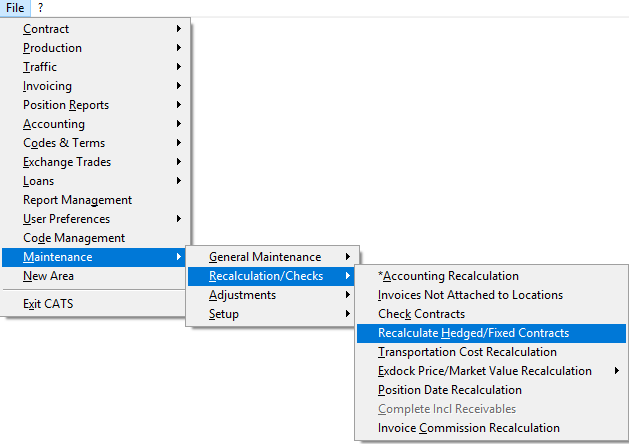Expand the Production submenu
Viewport: 629px width, 444px height.
click(x=93, y=48)
